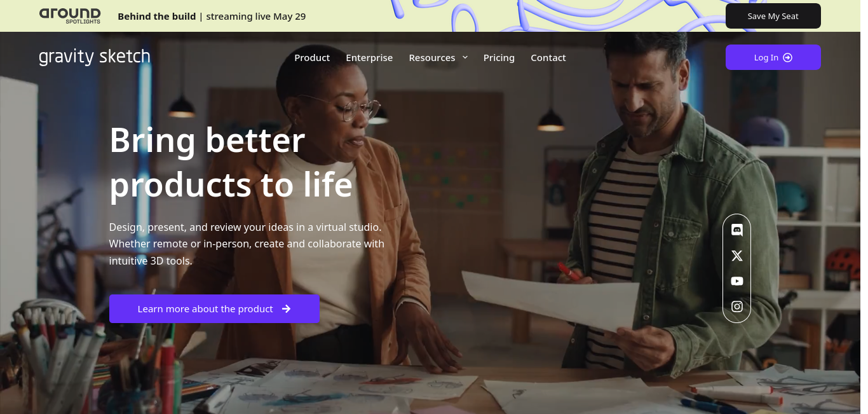Click the Bring better products to life heading
Screen dimensions: 868x414
pyautogui.click(x=231, y=162)
